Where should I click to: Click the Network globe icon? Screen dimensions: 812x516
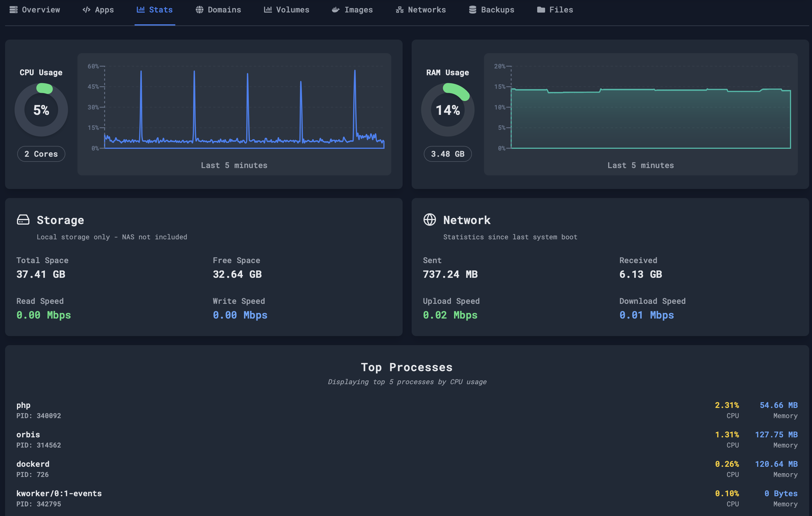click(429, 220)
